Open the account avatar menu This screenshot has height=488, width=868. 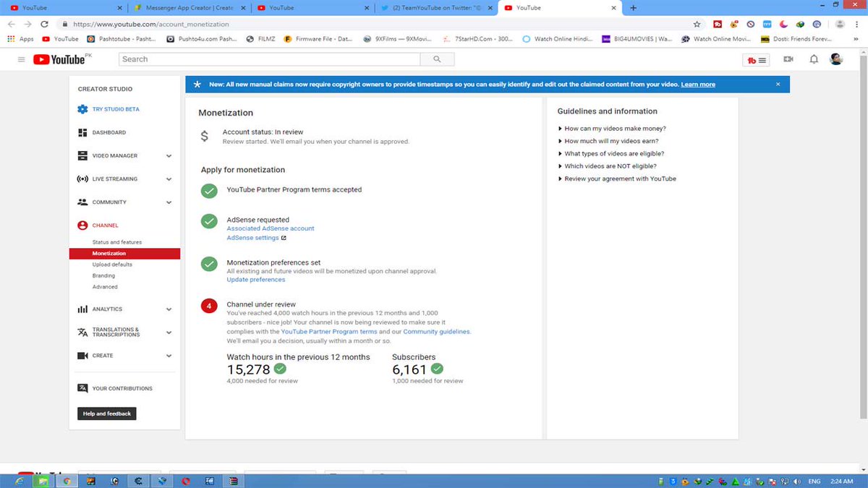pyautogui.click(x=836, y=59)
